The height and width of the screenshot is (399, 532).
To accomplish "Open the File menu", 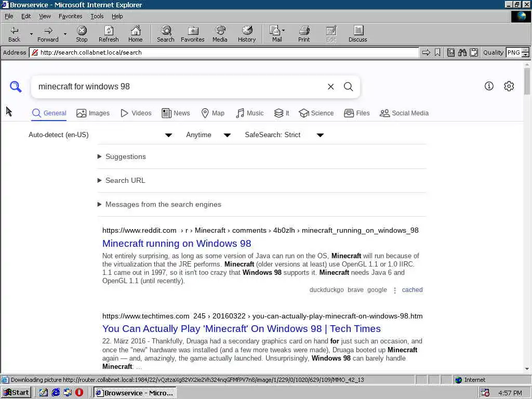I will point(9,16).
